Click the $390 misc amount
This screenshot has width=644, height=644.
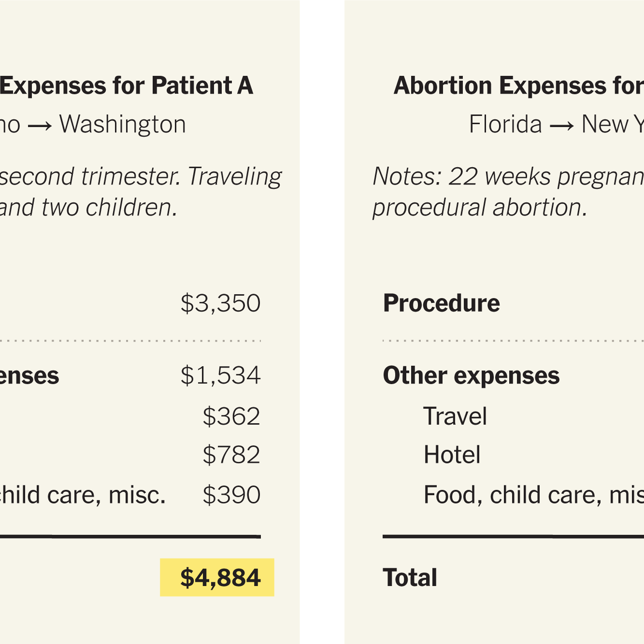(x=231, y=495)
